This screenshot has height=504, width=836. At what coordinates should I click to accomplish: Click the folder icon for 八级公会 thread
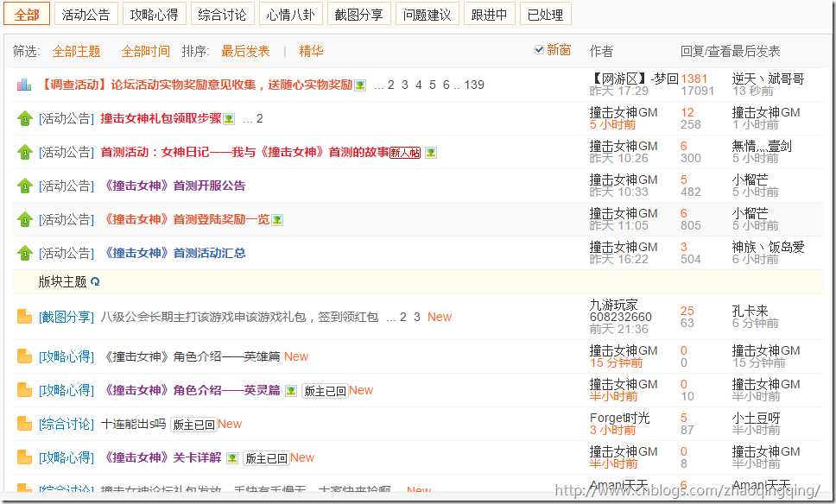pos(24,317)
